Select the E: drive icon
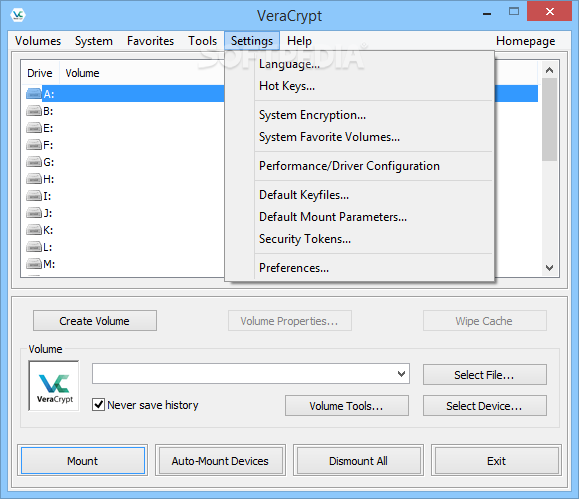Screen dimensions: 579x499 (34, 128)
